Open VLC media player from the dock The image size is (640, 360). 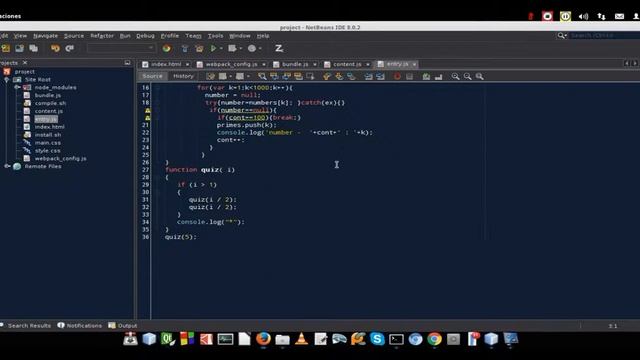[x=301, y=339]
